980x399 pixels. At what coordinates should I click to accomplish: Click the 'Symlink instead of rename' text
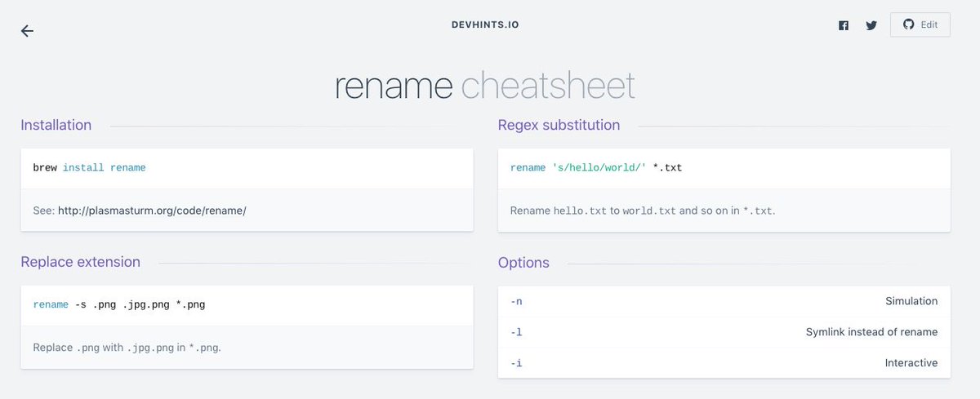pyautogui.click(x=871, y=332)
